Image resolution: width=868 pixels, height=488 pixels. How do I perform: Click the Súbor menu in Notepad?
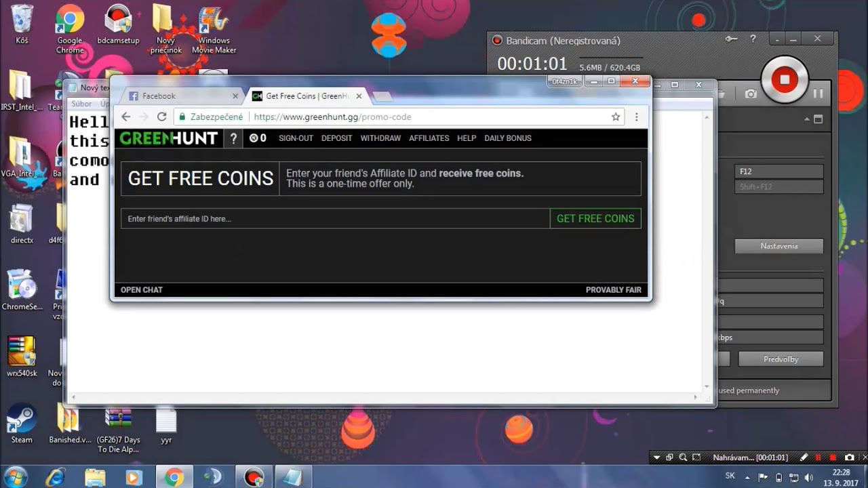[81, 104]
